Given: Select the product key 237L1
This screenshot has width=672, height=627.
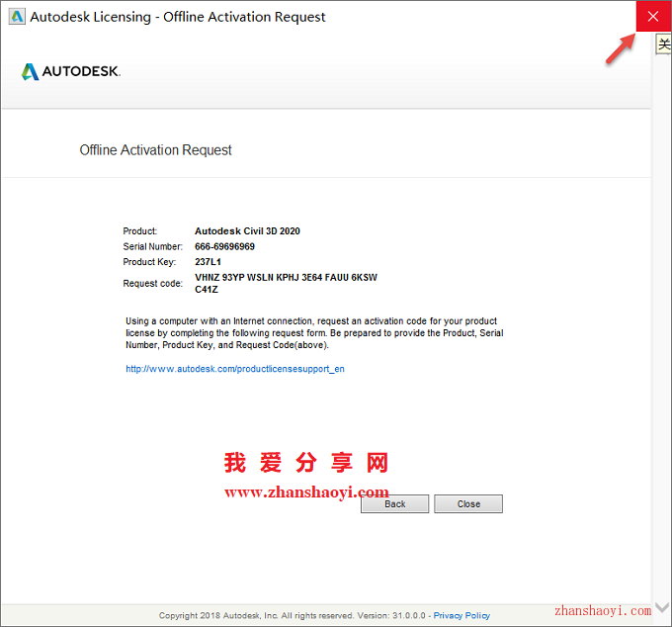Looking at the screenshot, I should [x=208, y=262].
